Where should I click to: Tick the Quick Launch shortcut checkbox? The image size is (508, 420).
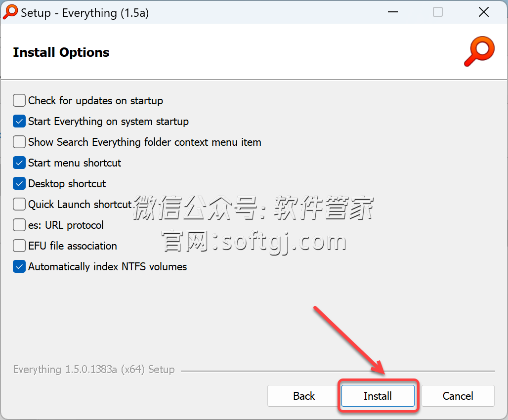pos(19,204)
